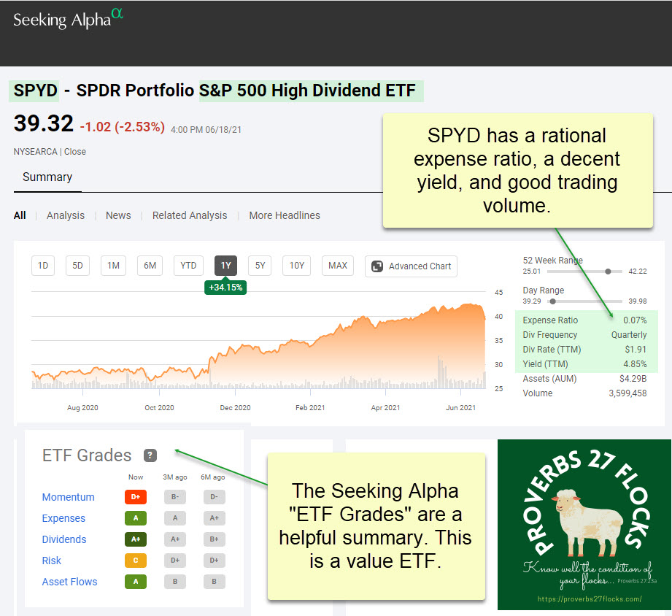Click the Dividends A+ grade badge
672x616 pixels.
coord(136,540)
